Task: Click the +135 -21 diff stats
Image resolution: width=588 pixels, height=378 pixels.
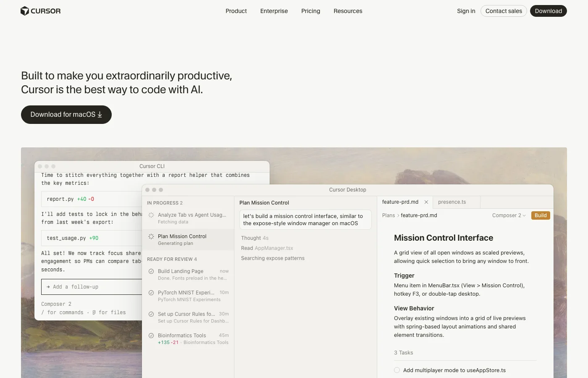Action: click(x=168, y=343)
